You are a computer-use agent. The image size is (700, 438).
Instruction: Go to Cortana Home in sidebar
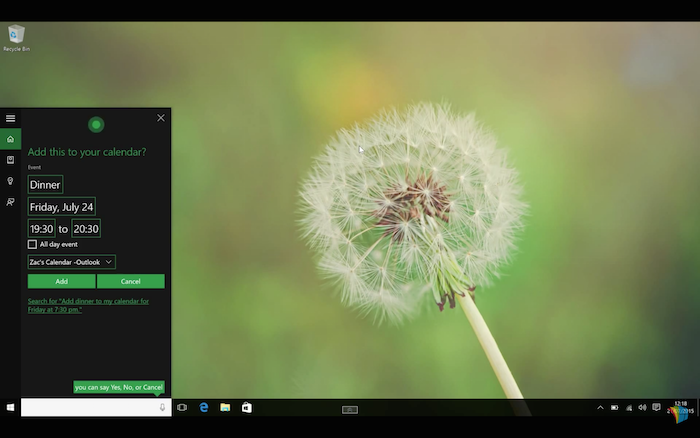[x=10, y=139]
